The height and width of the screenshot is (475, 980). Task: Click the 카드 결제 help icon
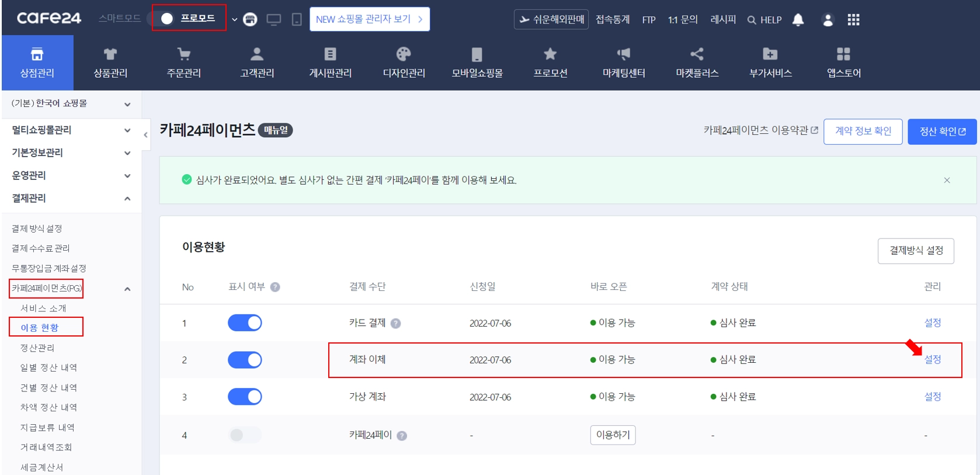[395, 323]
